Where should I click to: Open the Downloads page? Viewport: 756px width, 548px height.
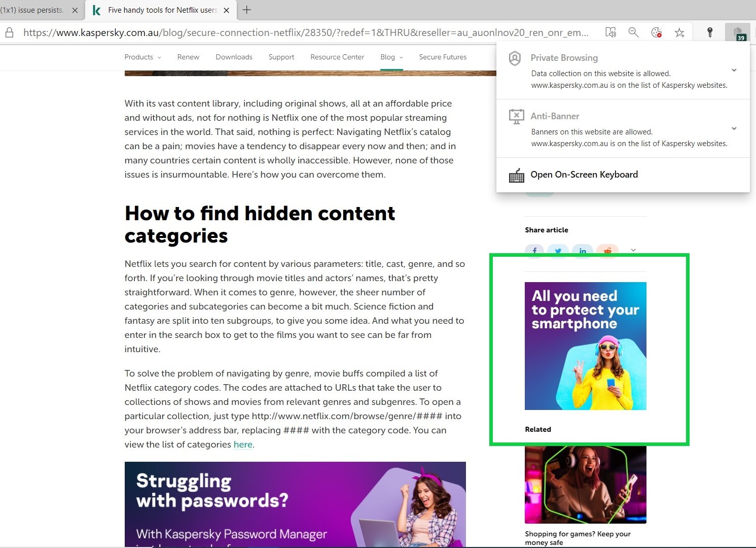[234, 57]
